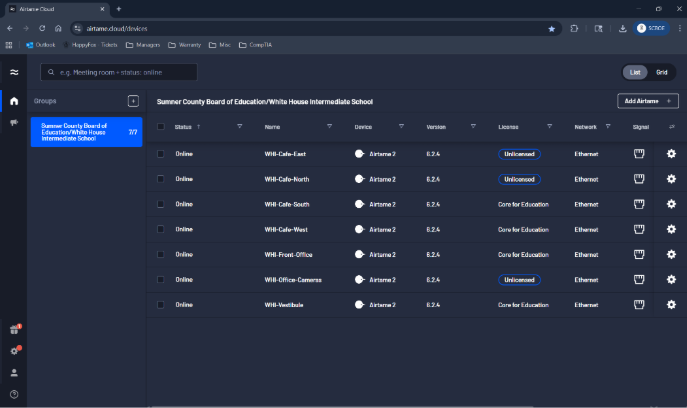The image size is (687, 408).
Task: Click Airtame logo at sidebar top
Action: (x=14, y=72)
